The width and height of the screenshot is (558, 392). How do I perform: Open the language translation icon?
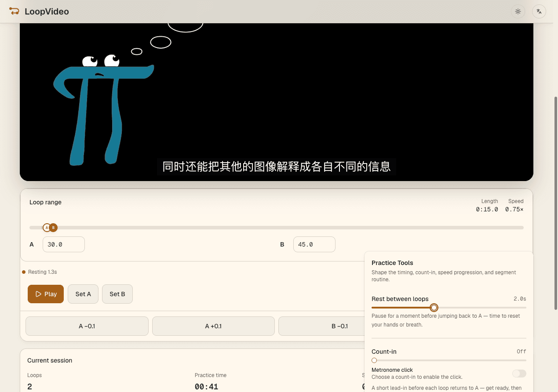539,11
